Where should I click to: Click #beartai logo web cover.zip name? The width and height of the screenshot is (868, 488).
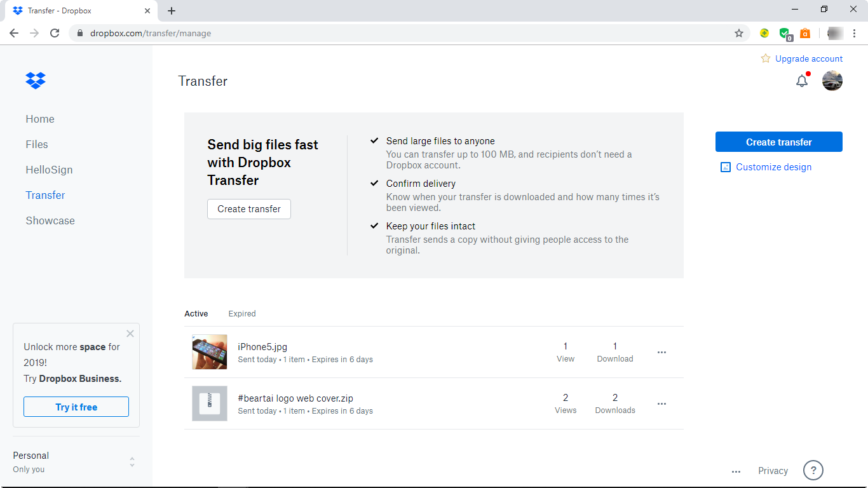[x=295, y=398]
